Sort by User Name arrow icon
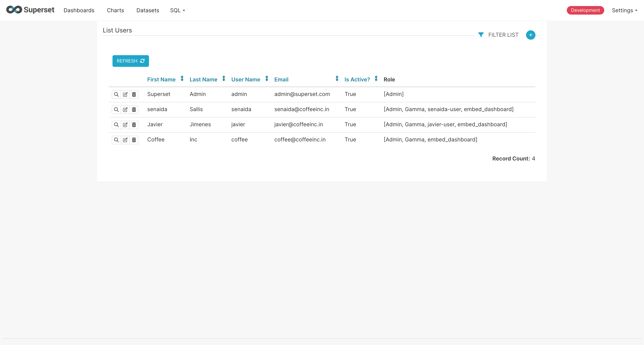Image resolution: width=644 pixels, height=345 pixels. [267, 79]
